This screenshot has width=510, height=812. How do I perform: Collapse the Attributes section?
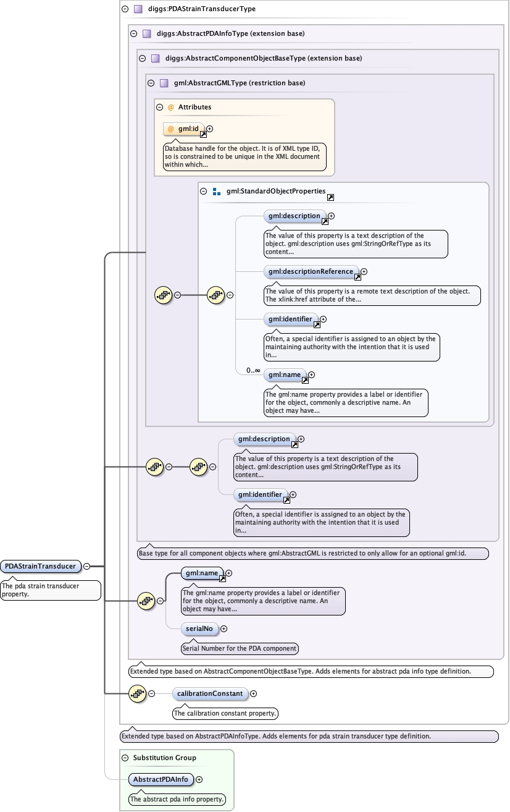[159, 107]
